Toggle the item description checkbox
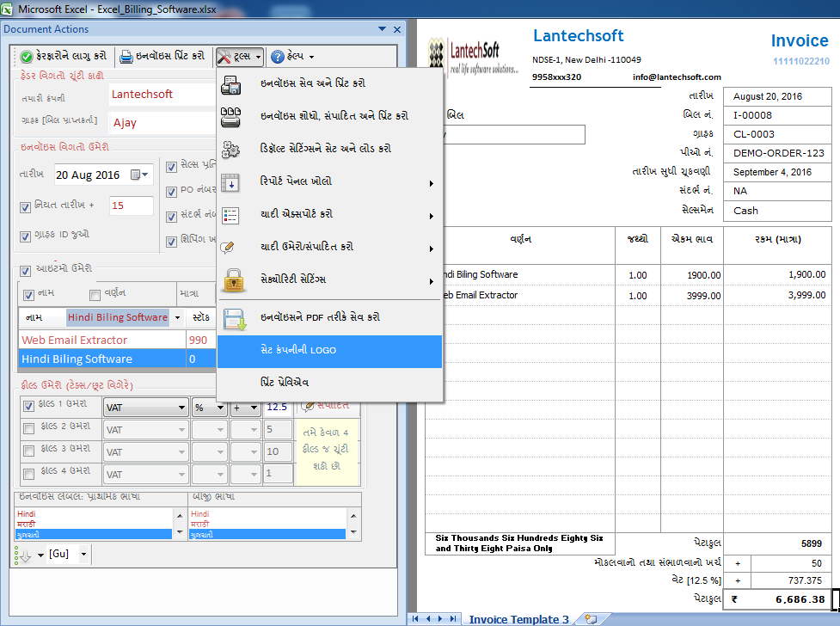This screenshot has height=626, width=840. pyautogui.click(x=95, y=295)
